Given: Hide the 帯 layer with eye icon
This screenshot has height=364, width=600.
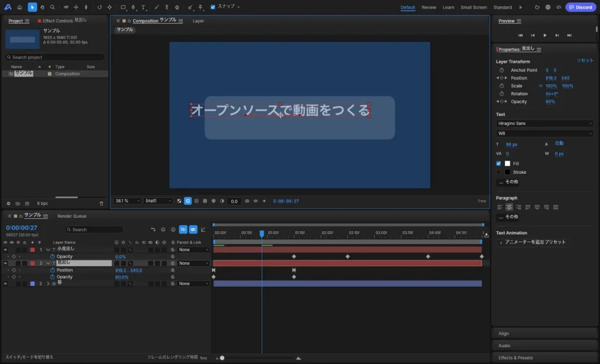Looking at the screenshot, I should pyautogui.click(x=5, y=284).
